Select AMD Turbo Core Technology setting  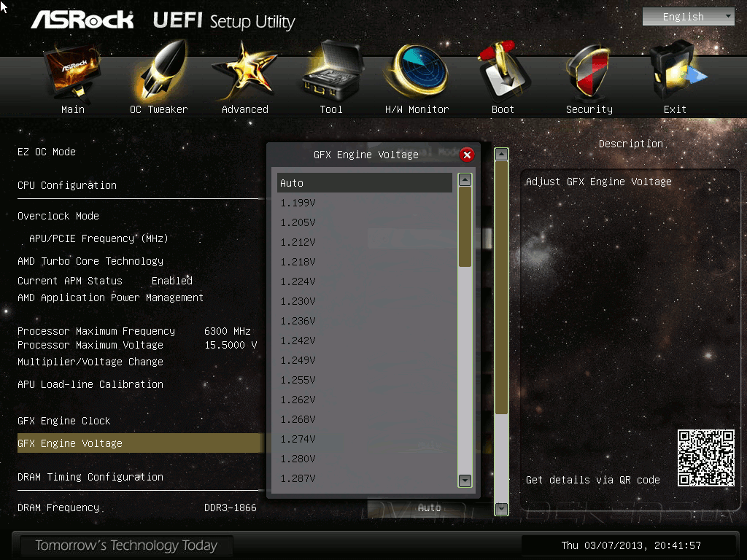(90, 261)
